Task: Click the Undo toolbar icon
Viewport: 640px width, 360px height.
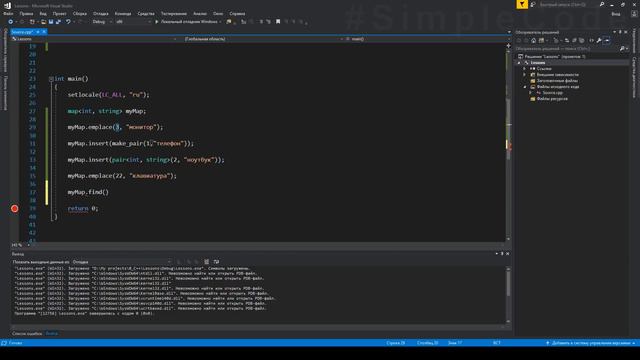Action: 68,22
